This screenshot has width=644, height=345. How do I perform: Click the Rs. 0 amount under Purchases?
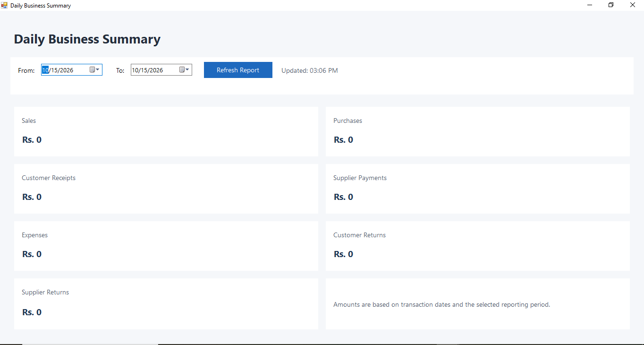point(343,140)
